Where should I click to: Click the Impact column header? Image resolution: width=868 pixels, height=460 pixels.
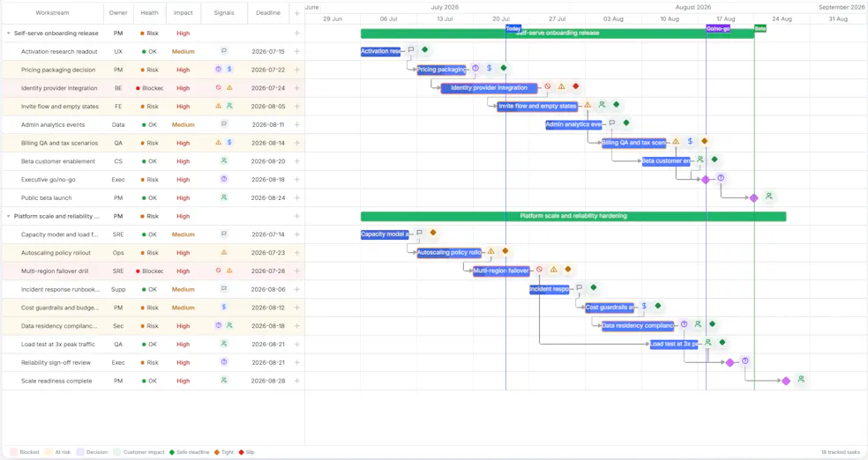(183, 12)
